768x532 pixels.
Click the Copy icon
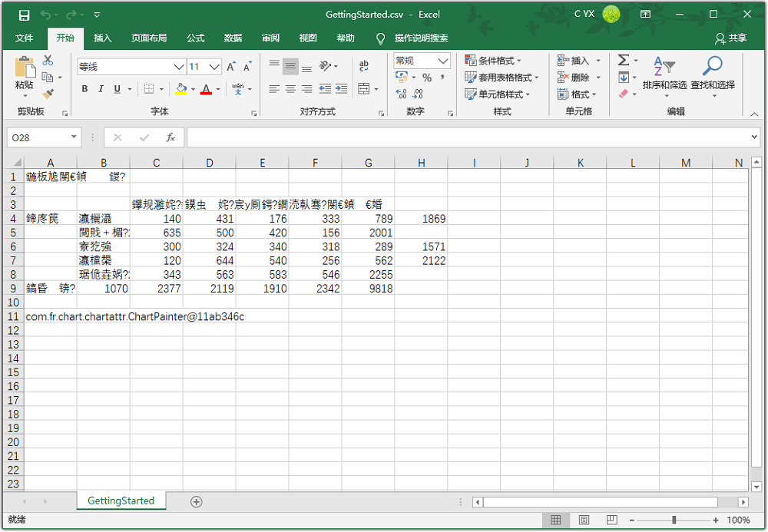tap(48, 77)
